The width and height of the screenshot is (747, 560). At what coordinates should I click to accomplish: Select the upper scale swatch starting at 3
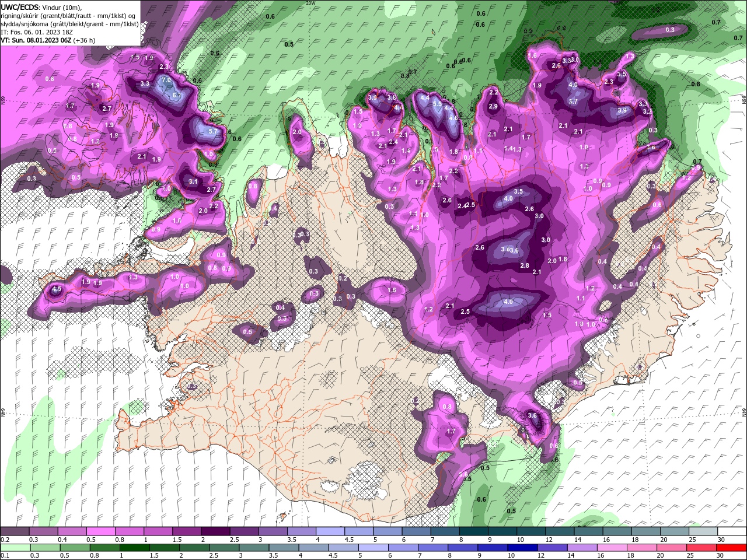(x=273, y=531)
